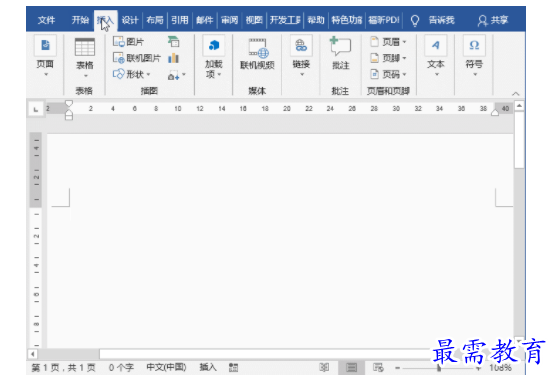Click the language 中文(中国) indicator
Image resolution: width=554 pixels, height=383 pixels.
tap(166, 367)
